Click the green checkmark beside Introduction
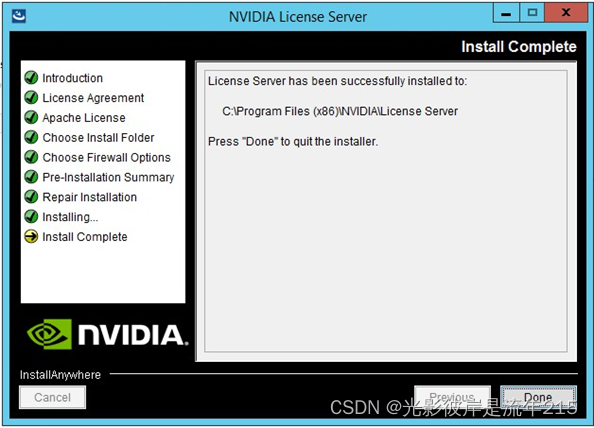This screenshot has width=594, height=428. pos(31,78)
